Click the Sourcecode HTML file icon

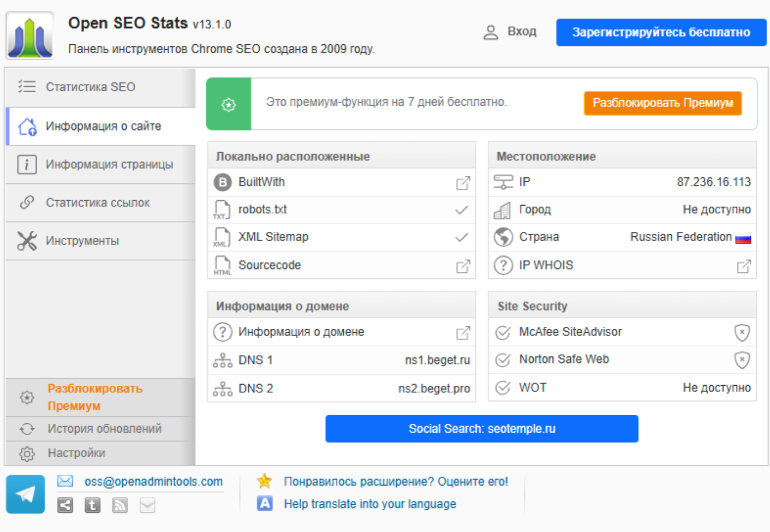click(x=222, y=266)
